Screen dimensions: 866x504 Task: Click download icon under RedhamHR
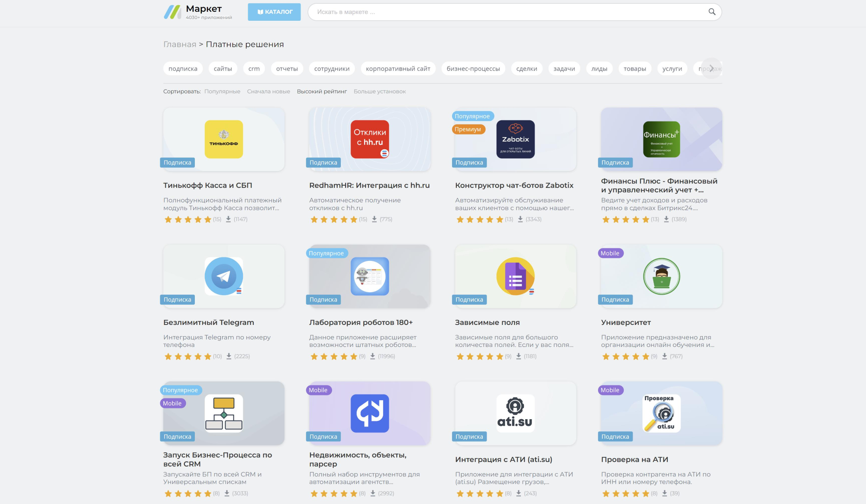coord(374,219)
